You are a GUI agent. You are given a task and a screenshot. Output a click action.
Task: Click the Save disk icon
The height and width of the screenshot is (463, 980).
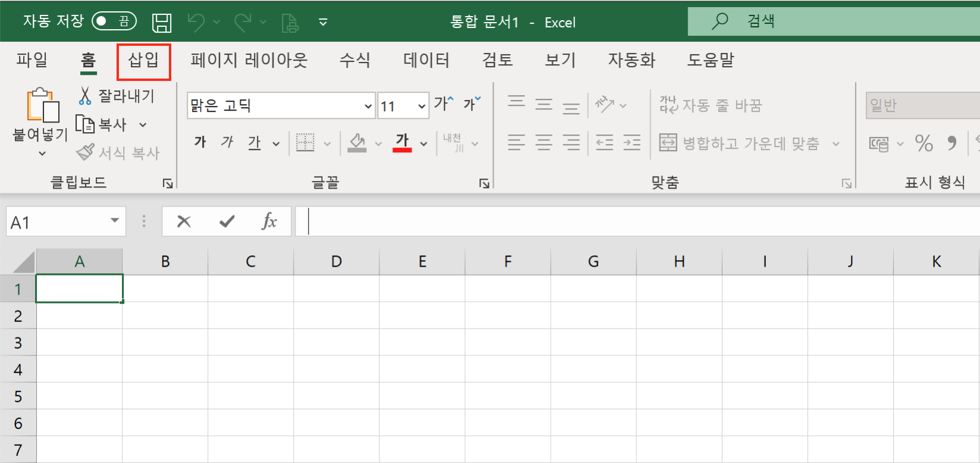click(162, 23)
